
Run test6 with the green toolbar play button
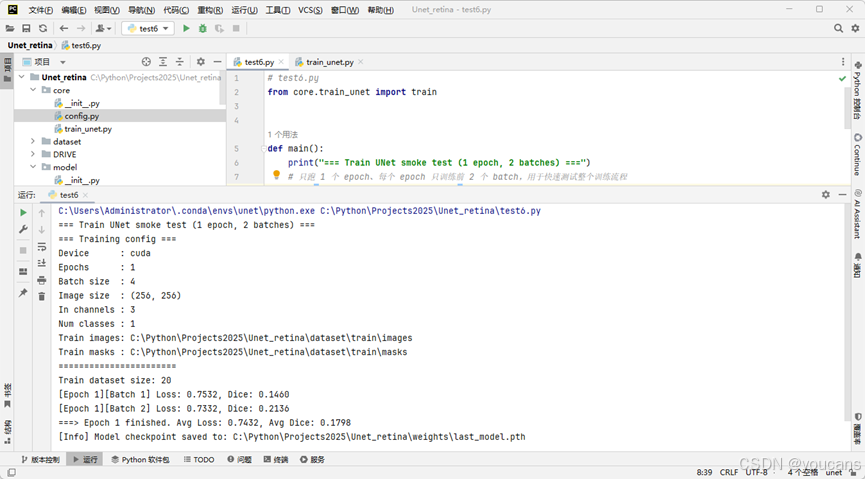coord(186,28)
